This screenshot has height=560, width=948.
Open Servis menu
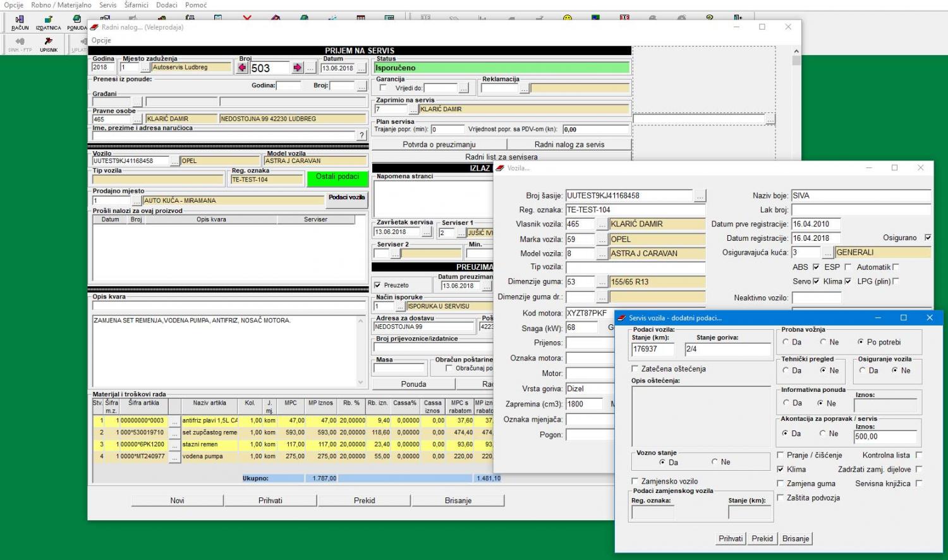107,5
